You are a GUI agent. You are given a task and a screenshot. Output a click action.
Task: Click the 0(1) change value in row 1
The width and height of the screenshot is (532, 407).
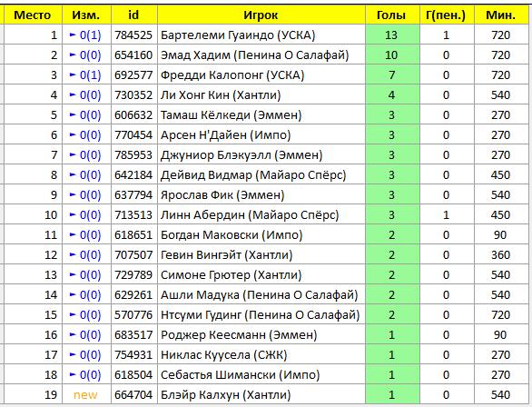click(x=90, y=35)
